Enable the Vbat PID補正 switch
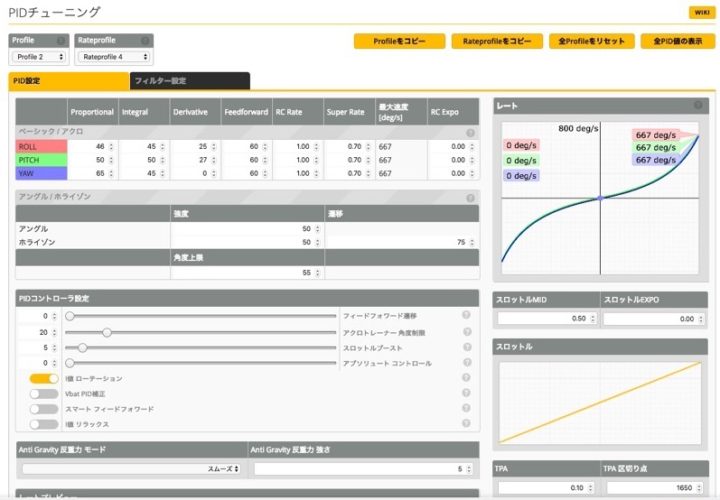The image size is (720, 500). (44, 394)
